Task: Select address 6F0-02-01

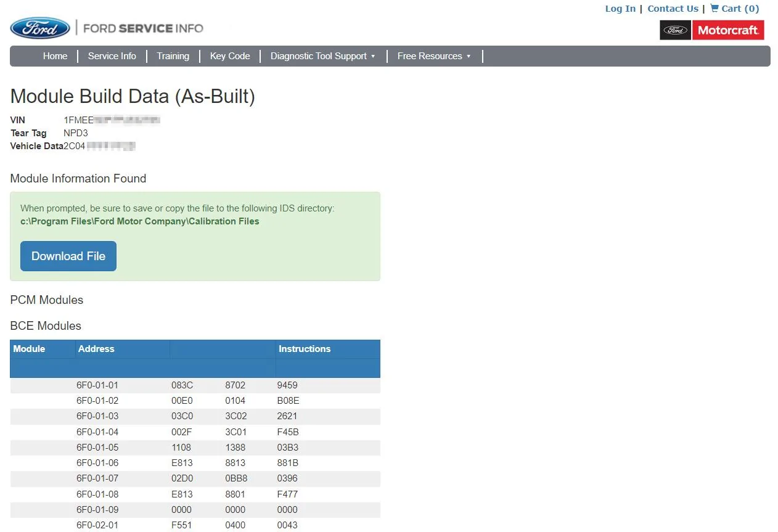Action: coord(97,525)
